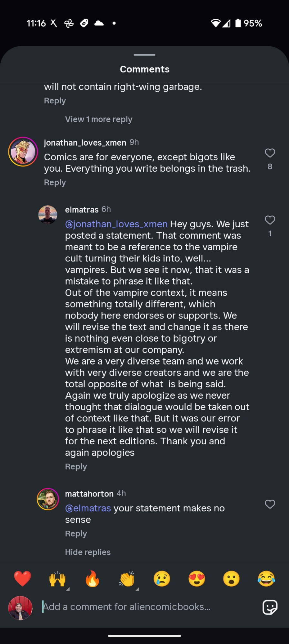Tap the fire emoji reaction
The height and width of the screenshot is (644, 289).
pos(92,579)
